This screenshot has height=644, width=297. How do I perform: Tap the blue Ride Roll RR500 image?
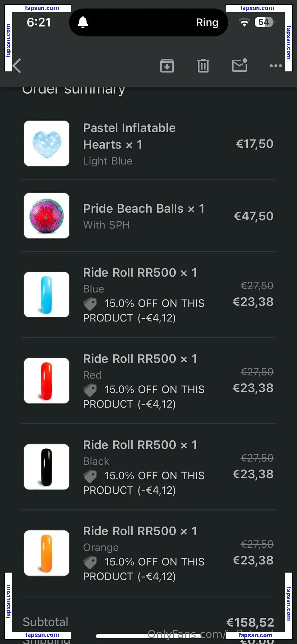47,295
